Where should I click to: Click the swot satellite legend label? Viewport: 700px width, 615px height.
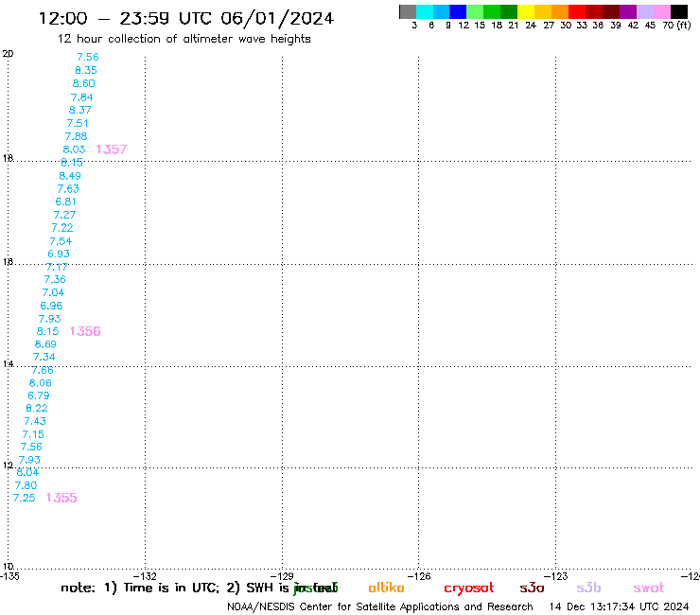(649, 588)
